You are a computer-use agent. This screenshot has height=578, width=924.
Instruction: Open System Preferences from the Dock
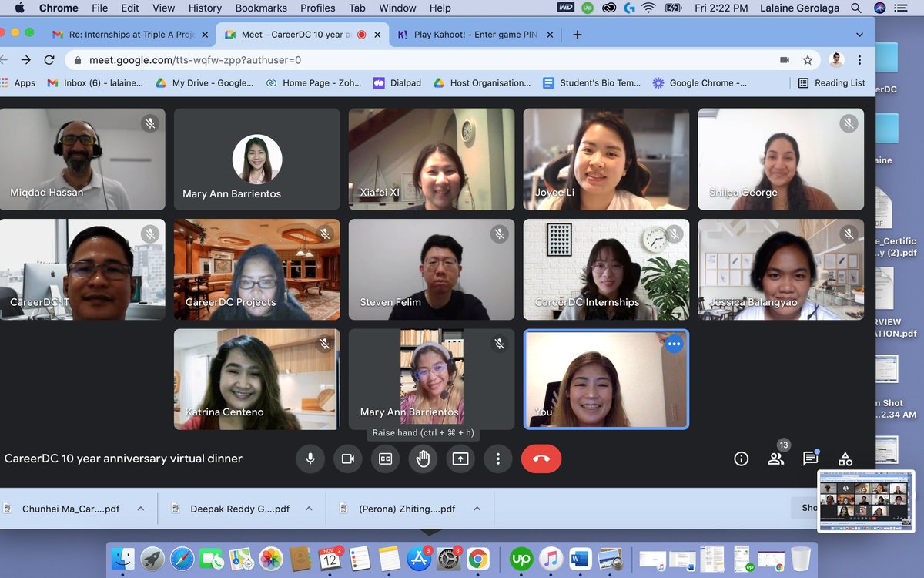(448, 559)
